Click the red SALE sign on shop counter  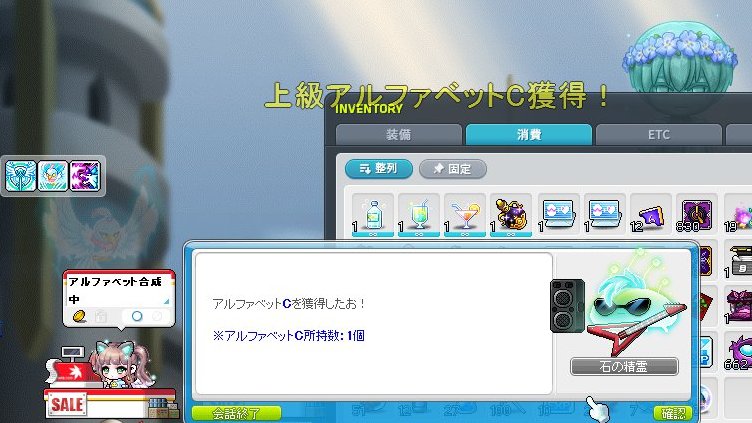pyautogui.click(x=67, y=404)
